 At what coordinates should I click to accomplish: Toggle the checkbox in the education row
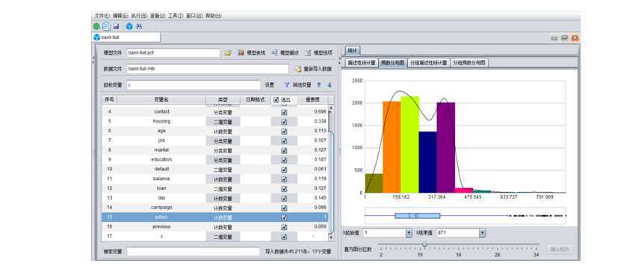click(x=284, y=160)
